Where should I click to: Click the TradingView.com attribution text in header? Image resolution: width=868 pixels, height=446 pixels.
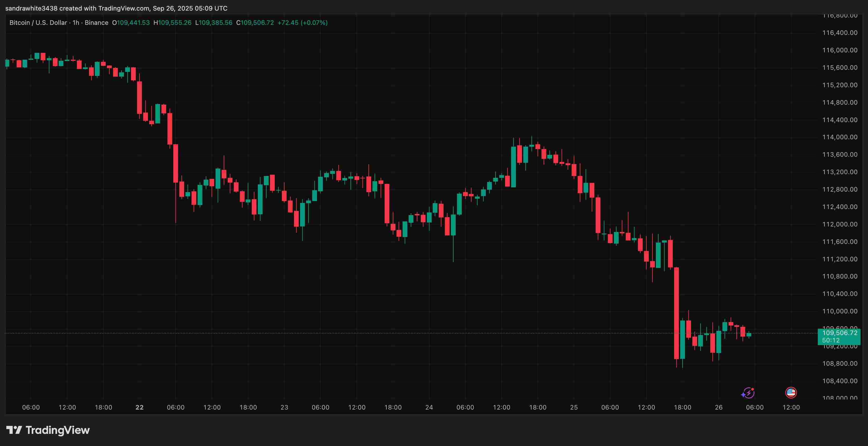(x=123, y=8)
